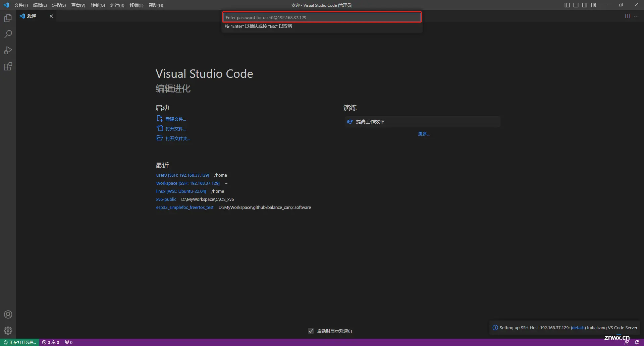Open the 终端(T) menu
Image resolution: width=644 pixels, height=346 pixels.
pos(137,5)
